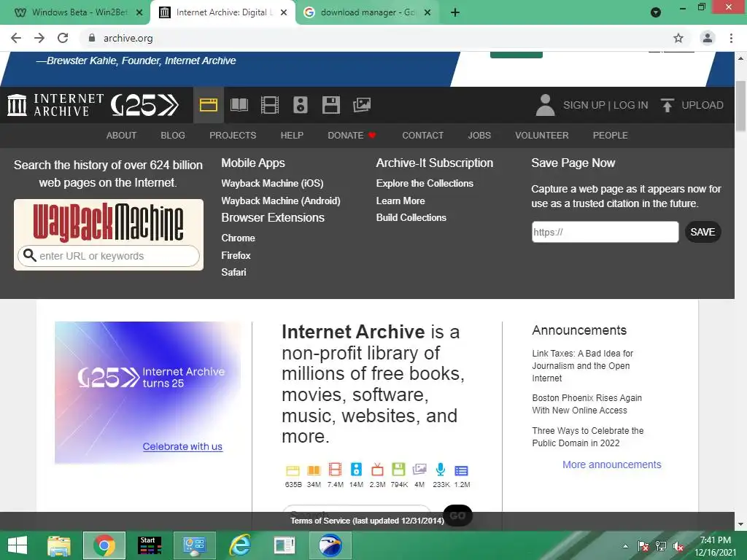Open the CONTACT menu item
Viewport: 747px width, 560px height.
click(422, 136)
